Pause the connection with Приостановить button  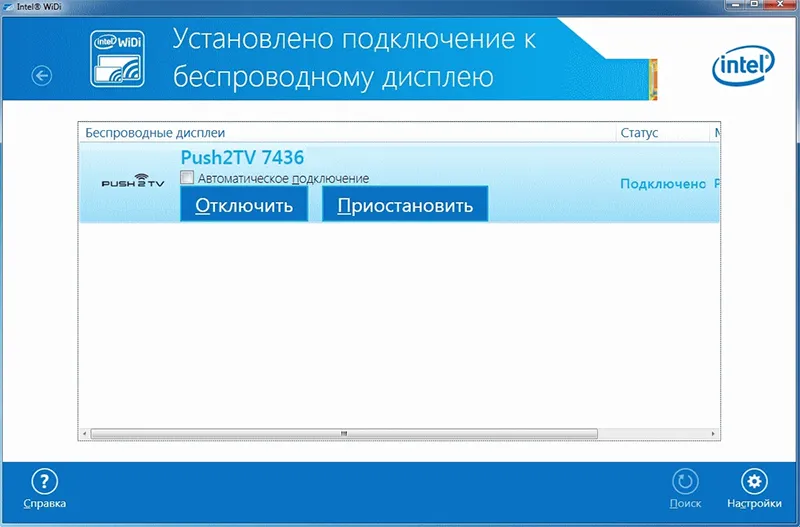[405, 204]
